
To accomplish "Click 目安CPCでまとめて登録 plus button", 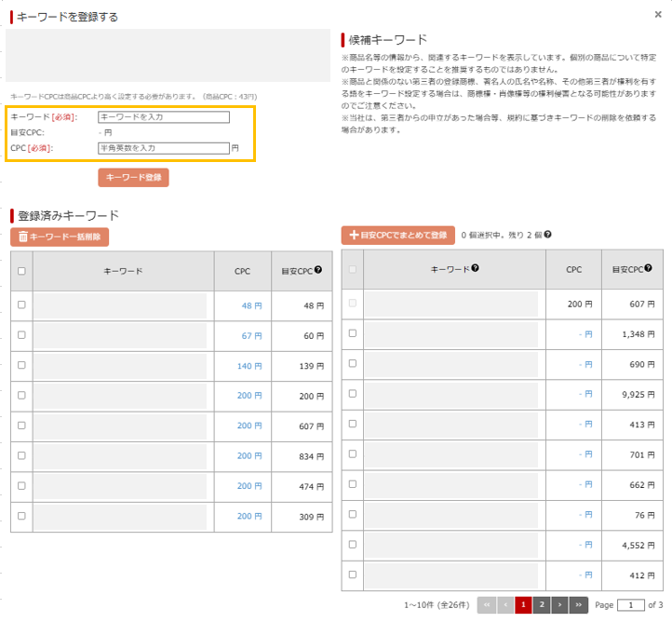I will (397, 236).
